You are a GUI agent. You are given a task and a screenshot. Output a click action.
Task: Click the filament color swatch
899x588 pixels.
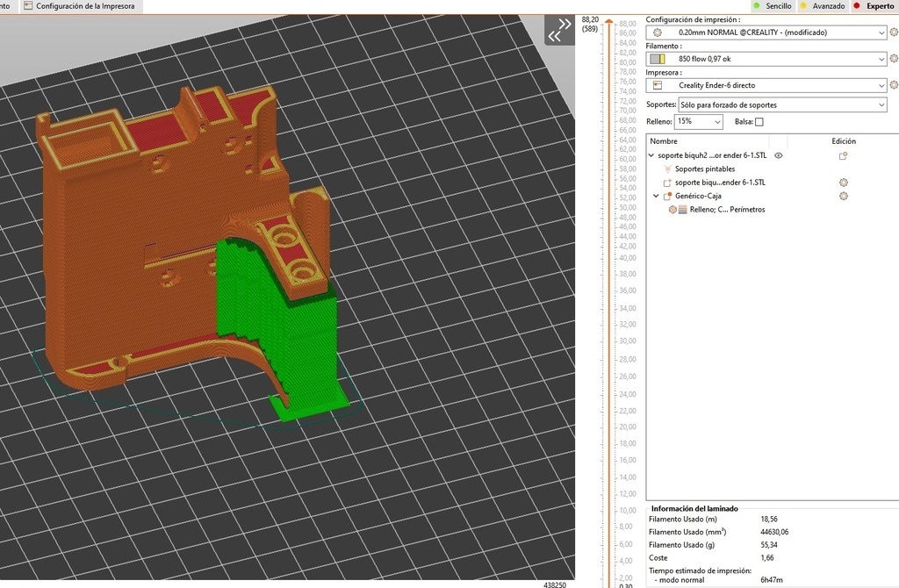point(657,59)
